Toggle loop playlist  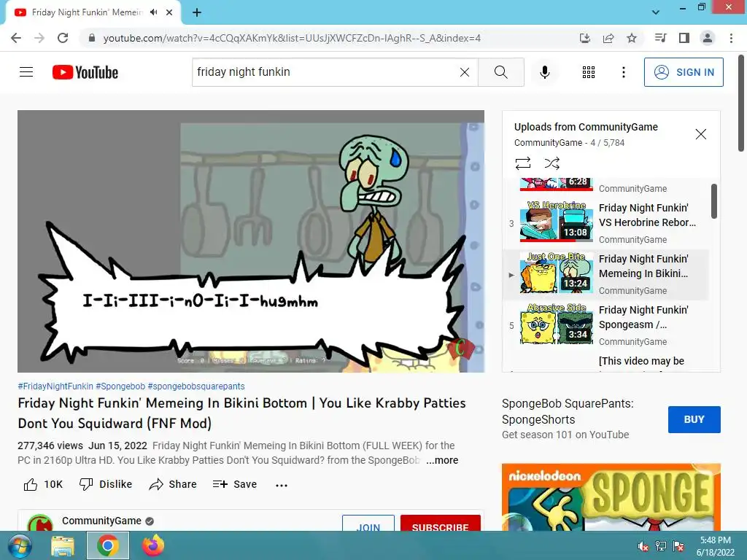[x=522, y=163]
